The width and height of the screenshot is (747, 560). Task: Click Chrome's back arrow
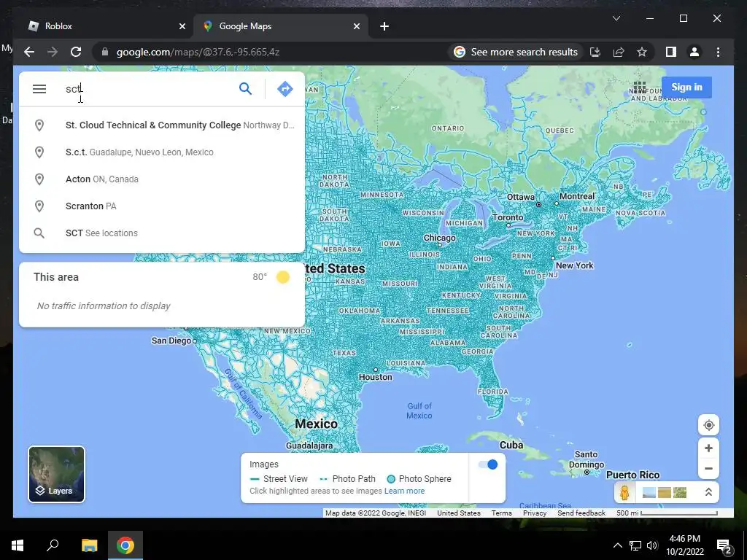pos(29,52)
